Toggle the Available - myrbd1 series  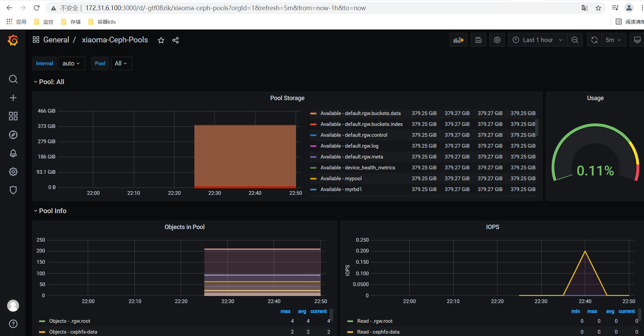341,189
